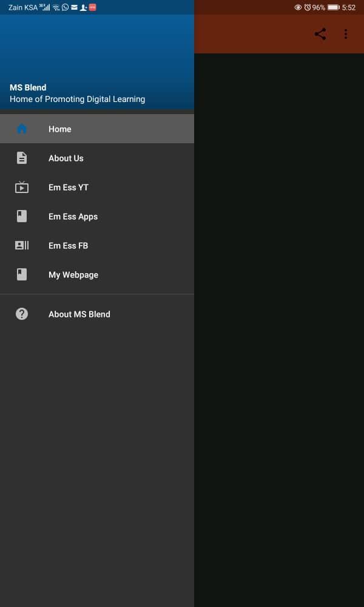Tap 'Home of Promoting Digital Learning' subtitle
The width and height of the screenshot is (364, 607).
[78, 99]
